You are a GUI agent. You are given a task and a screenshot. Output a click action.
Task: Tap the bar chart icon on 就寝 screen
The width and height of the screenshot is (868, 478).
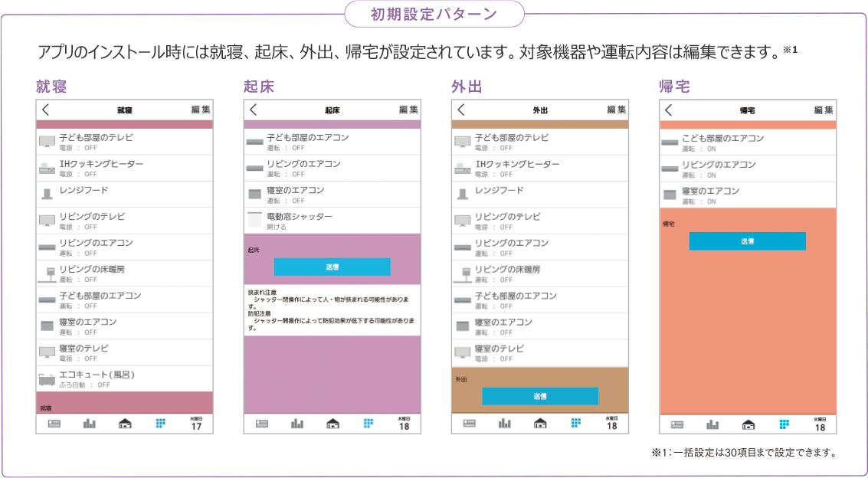(x=90, y=424)
